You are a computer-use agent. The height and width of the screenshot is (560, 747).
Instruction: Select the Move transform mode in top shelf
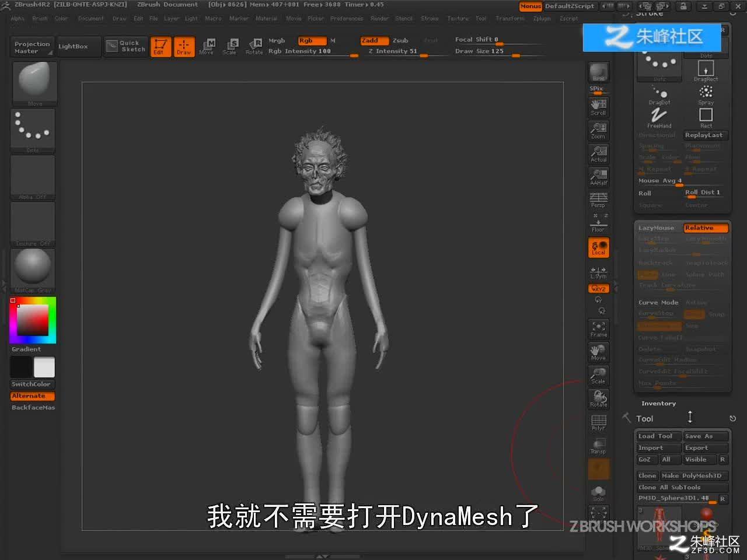coord(207,46)
